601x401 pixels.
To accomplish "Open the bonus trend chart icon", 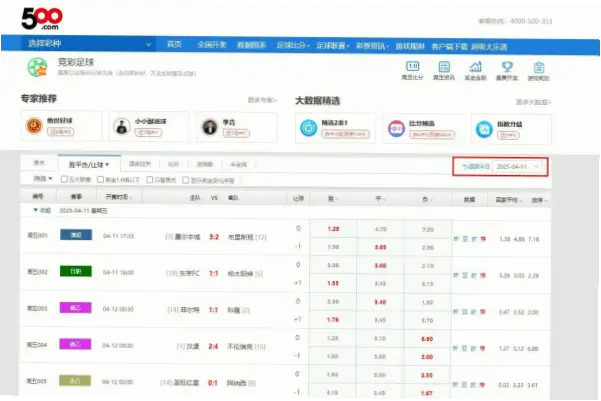I will (x=475, y=67).
